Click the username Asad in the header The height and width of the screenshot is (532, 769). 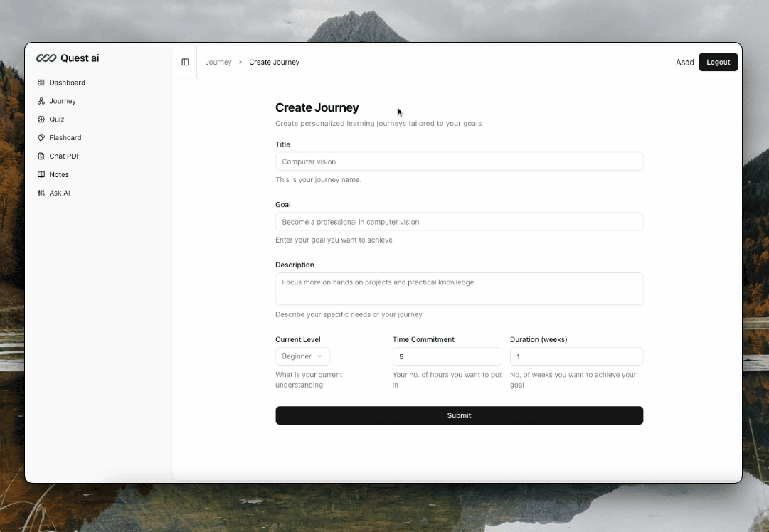pyautogui.click(x=684, y=62)
